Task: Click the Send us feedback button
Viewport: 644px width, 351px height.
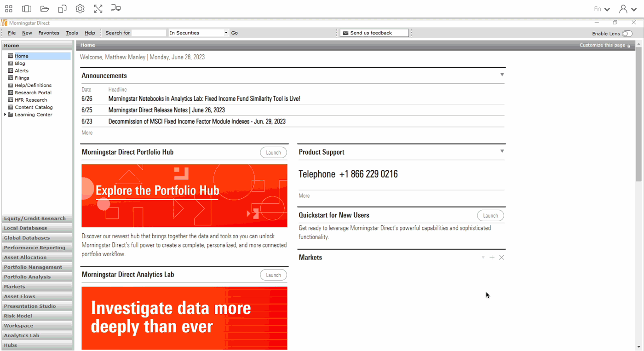Action: click(374, 33)
